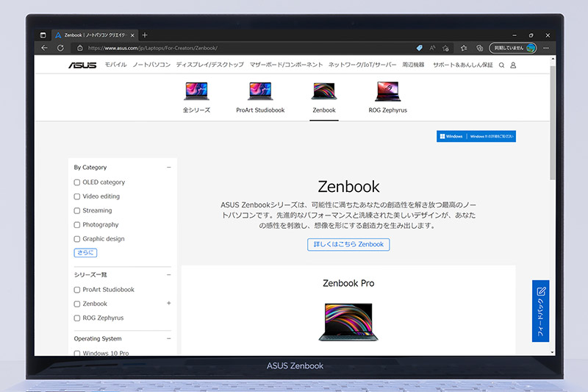The width and height of the screenshot is (588, 392).
Task: Enable the Video editing filter checkbox
Action: coord(77,196)
